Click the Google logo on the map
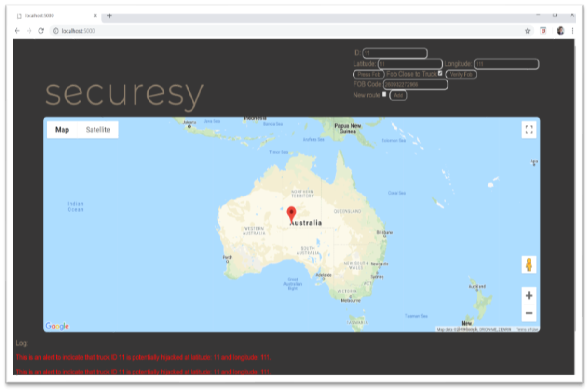This screenshot has width=588, height=392. point(57,326)
